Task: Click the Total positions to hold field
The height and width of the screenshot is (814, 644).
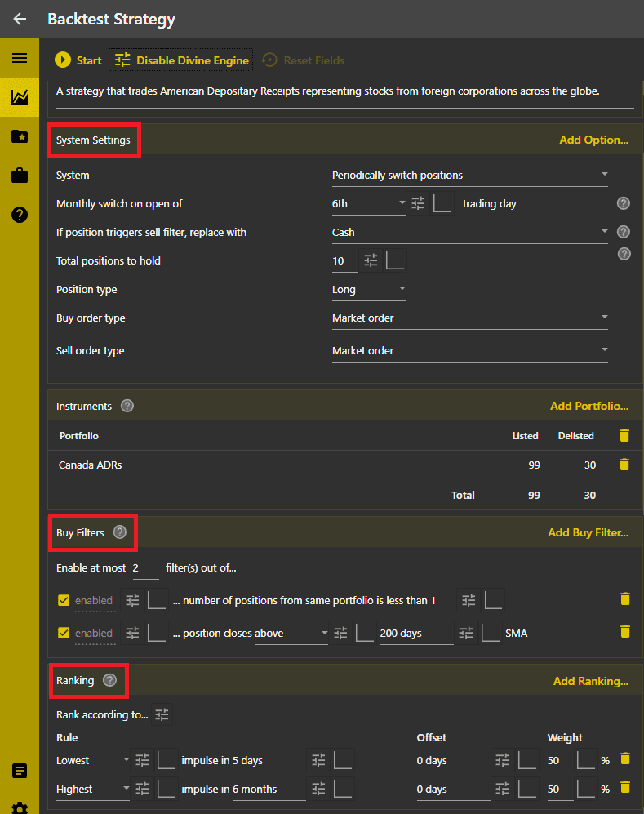Action: [x=344, y=261]
